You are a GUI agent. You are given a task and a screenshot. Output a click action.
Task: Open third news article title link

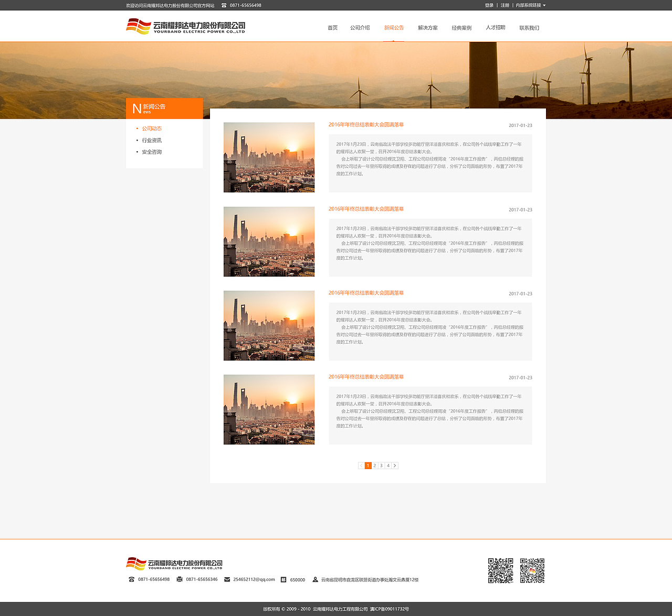366,293
